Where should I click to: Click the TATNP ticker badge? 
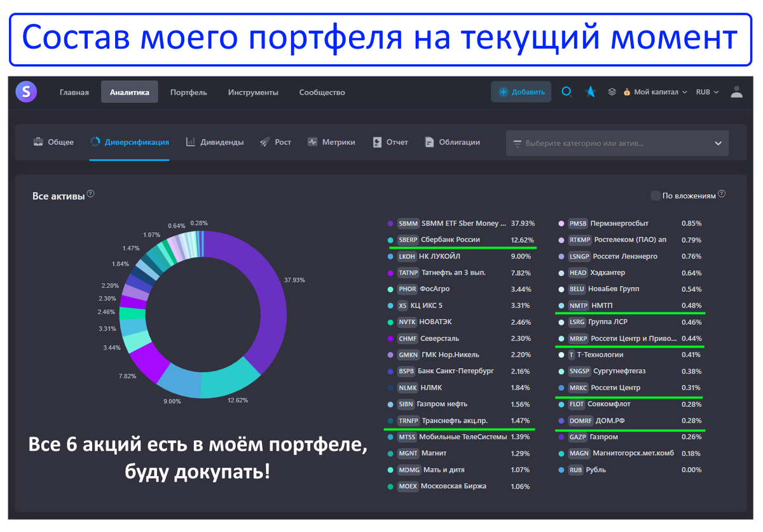tap(408, 273)
